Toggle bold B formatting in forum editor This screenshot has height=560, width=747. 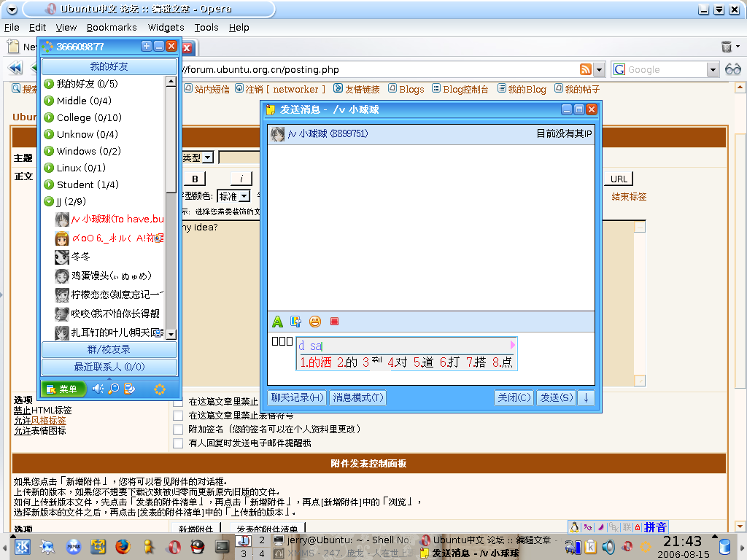pos(195,179)
